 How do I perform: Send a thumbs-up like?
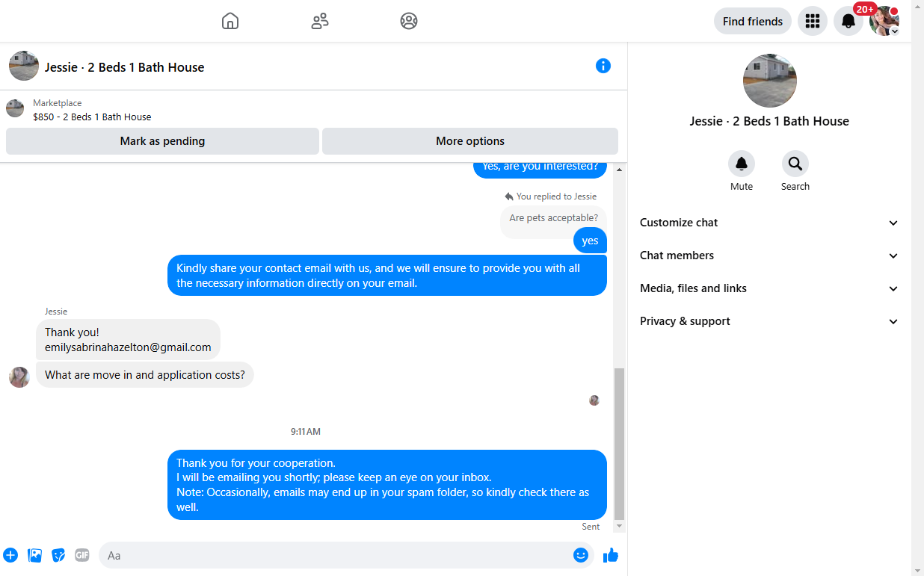[611, 555]
